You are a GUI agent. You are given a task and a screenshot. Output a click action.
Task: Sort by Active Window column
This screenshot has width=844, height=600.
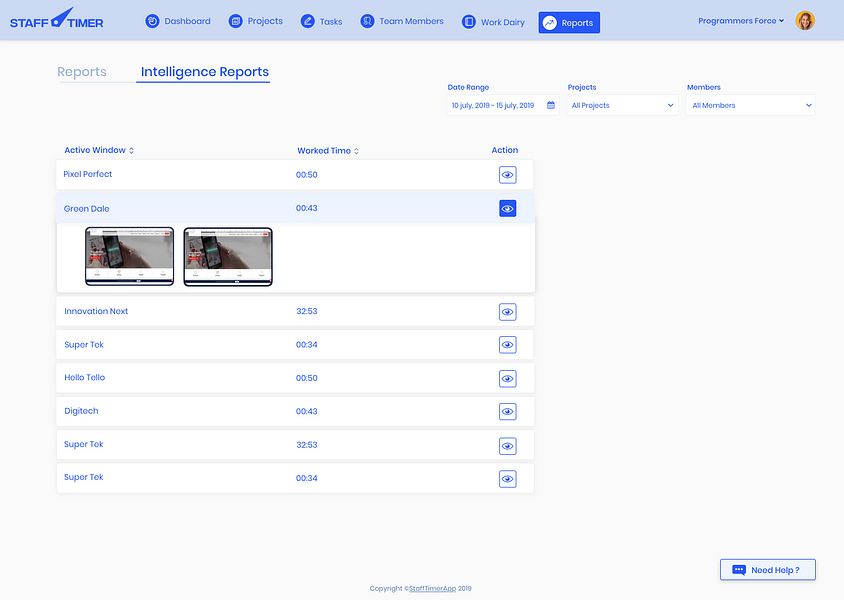(99, 150)
